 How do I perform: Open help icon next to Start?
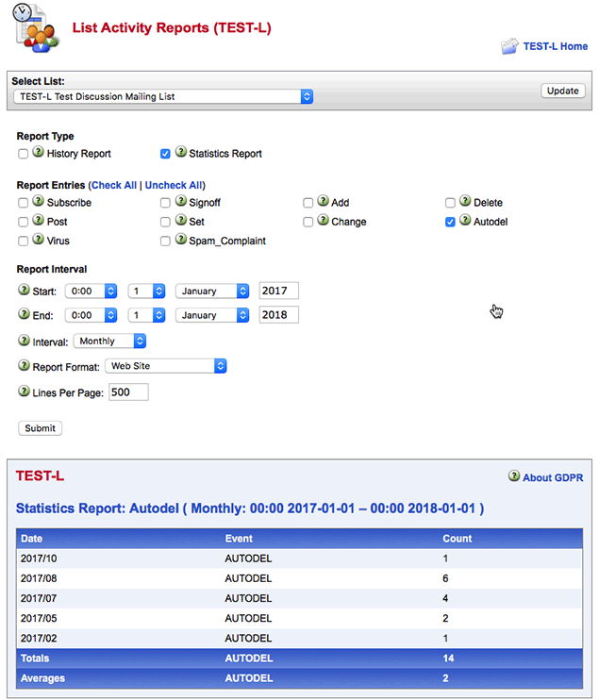click(24, 290)
